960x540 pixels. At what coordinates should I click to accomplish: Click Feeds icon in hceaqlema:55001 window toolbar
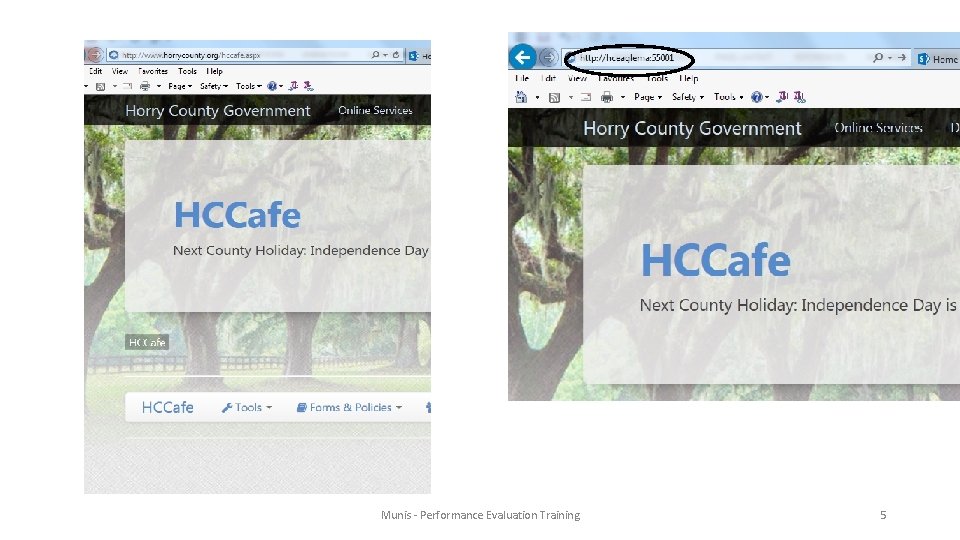point(554,97)
